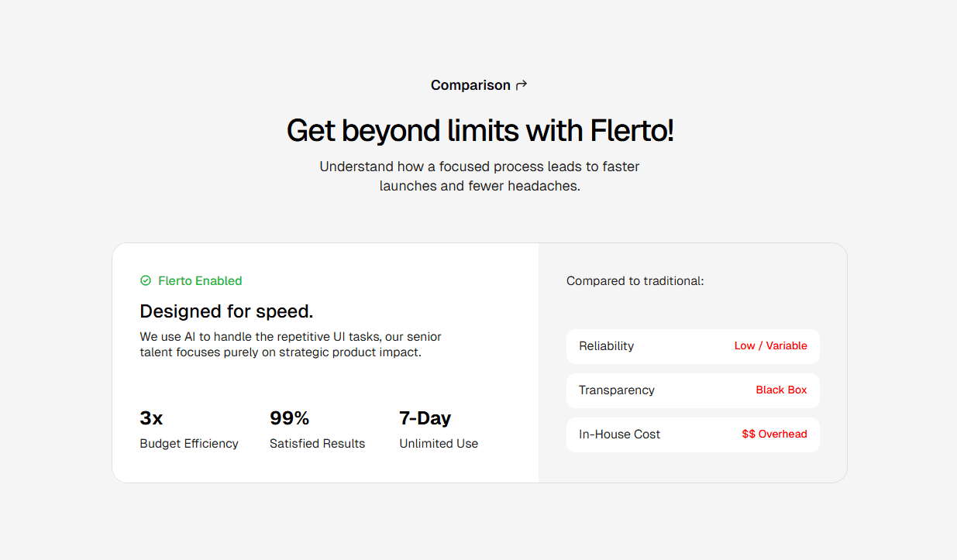This screenshot has width=957, height=560.
Task: Click the arrow icon next to Comparison
Action: tap(521, 84)
